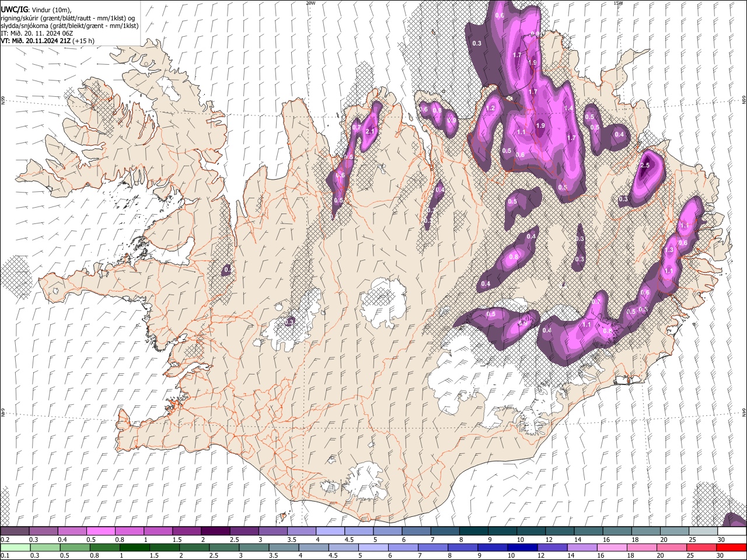The height and width of the screenshot is (560, 747).
Task: Click the (+15 h) forecast offset text
Action: [84, 41]
